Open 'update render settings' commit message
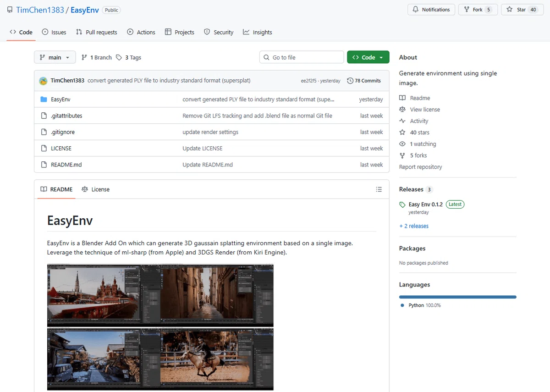The width and height of the screenshot is (550, 392). (210, 132)
